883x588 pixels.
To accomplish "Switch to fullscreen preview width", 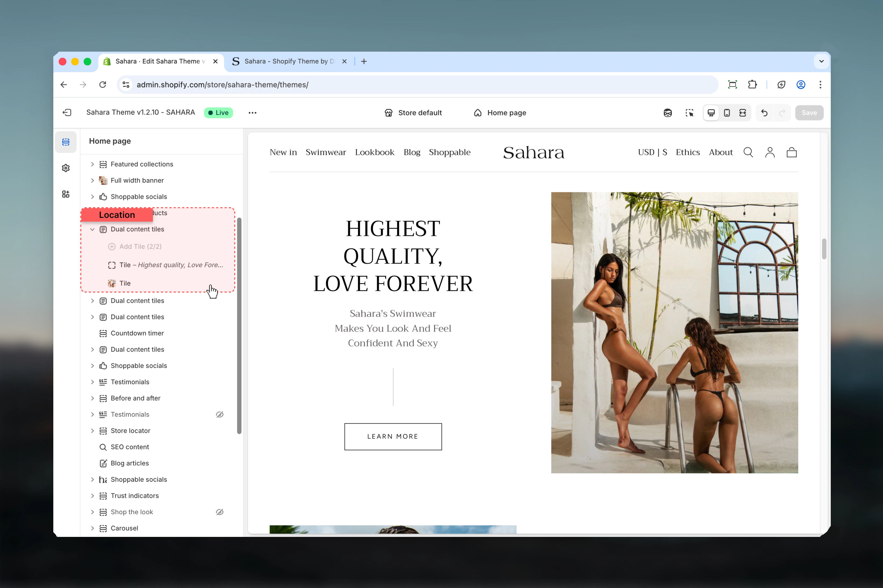I will pyautogui.click(x=743, y=113).
